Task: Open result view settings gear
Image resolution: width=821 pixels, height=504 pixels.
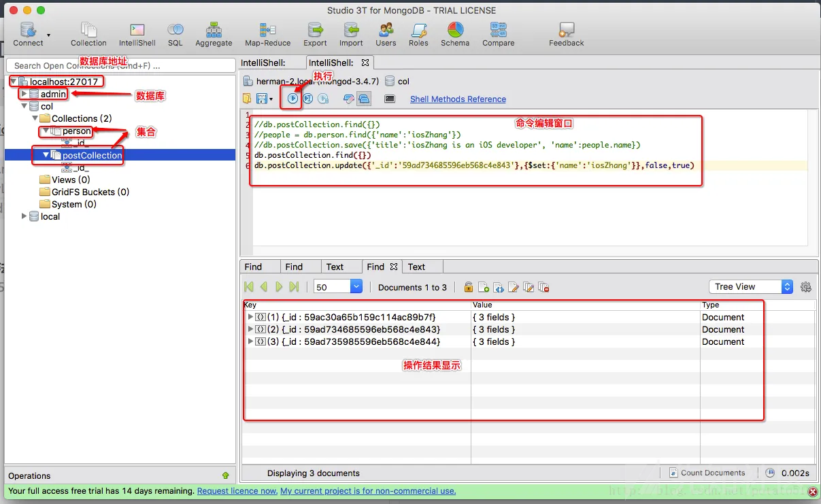Action: coord(806,287)
